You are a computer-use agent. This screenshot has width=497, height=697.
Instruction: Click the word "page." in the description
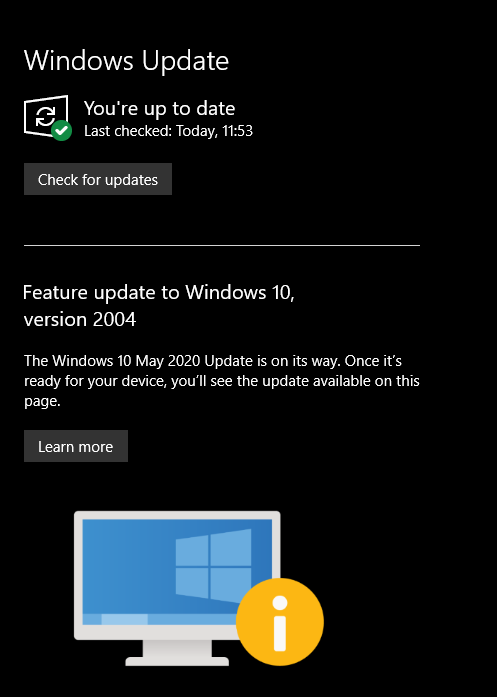42,401
